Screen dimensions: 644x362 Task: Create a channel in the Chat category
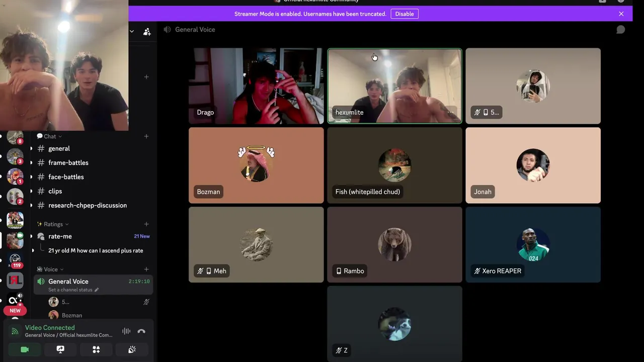pos(146,136)
